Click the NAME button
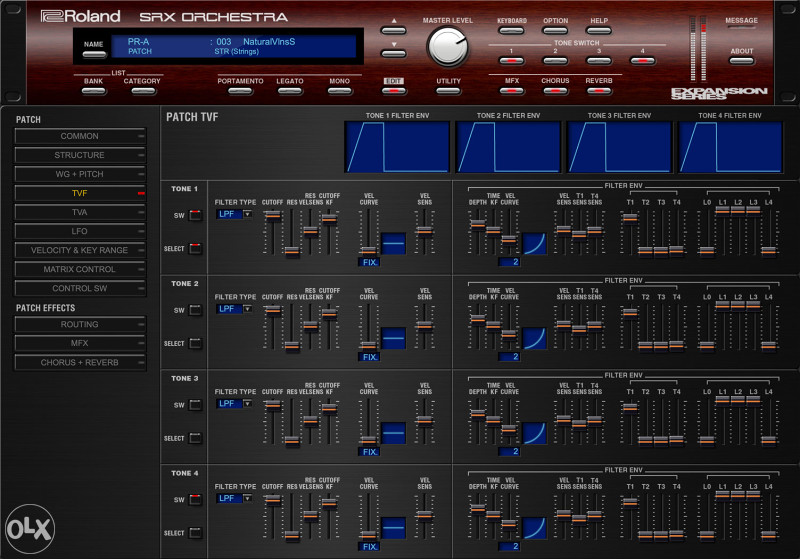This screenshot has width=800, height=559. click(x=94, y=54)
